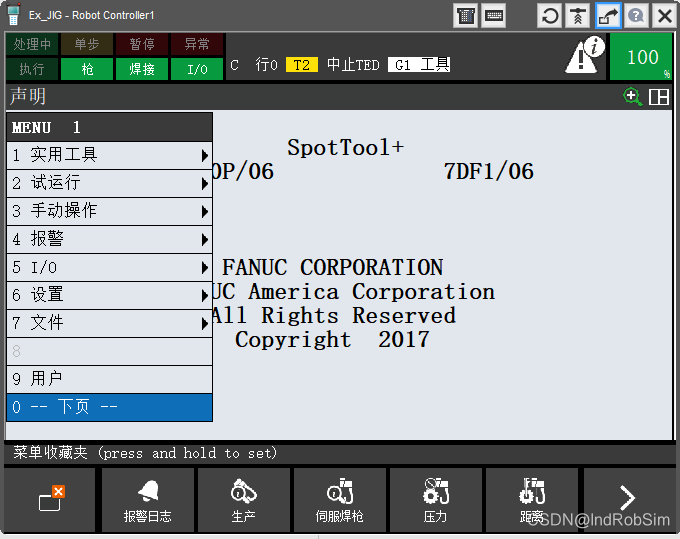The width and height of the screenshot is (680, 539).
Task: Show next favorites page arrow
Action: [x=627, y=498]
